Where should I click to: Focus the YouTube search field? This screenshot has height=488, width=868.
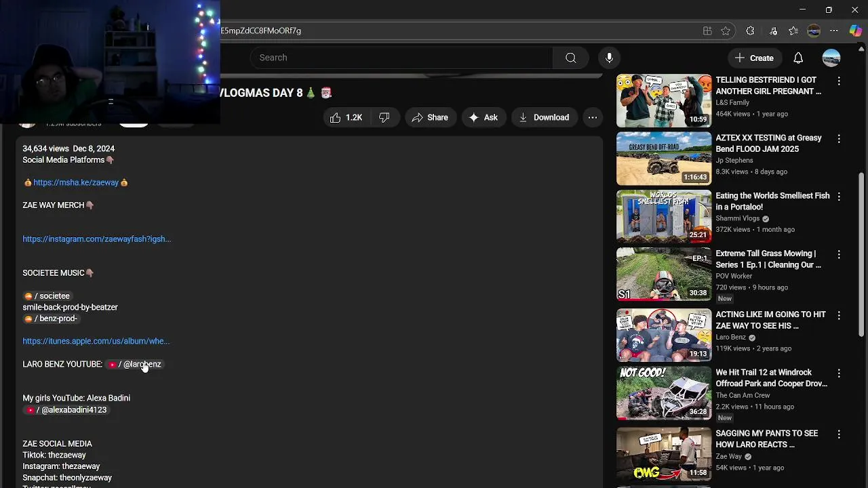coord(401,58)
